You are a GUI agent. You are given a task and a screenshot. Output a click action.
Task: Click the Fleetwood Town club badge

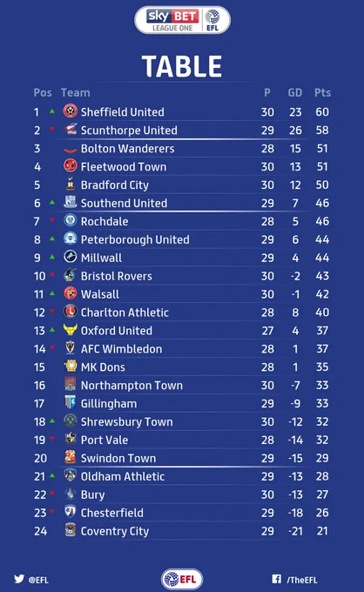click(x=71, y=165)
